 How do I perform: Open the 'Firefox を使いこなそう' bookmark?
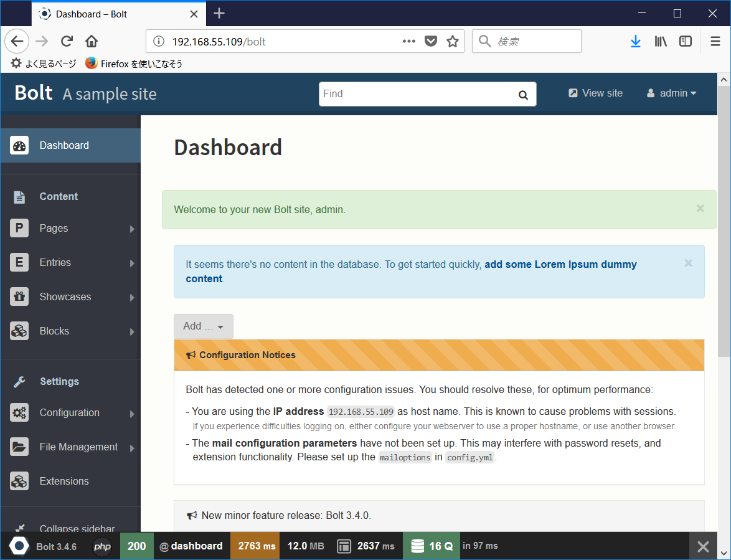click(x=134, y=64)
